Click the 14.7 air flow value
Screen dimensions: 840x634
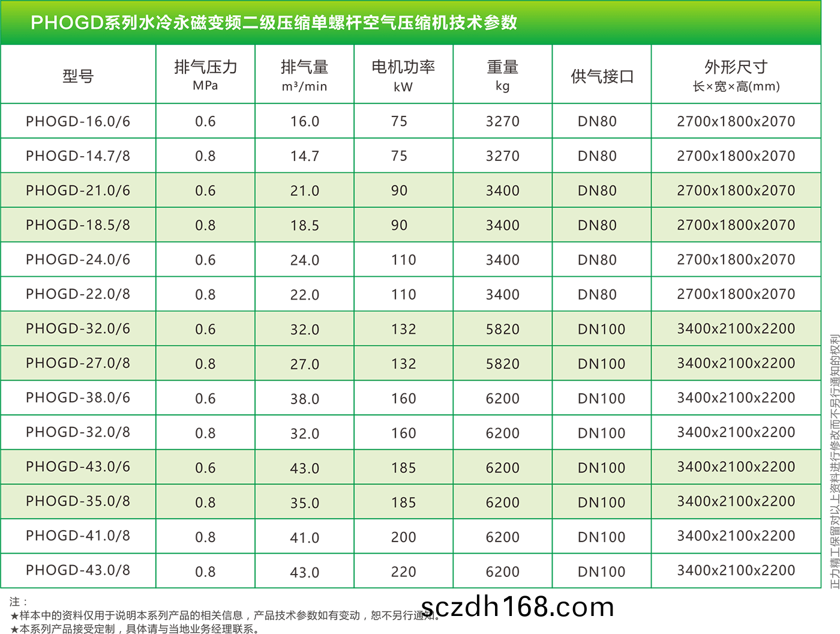305,156
